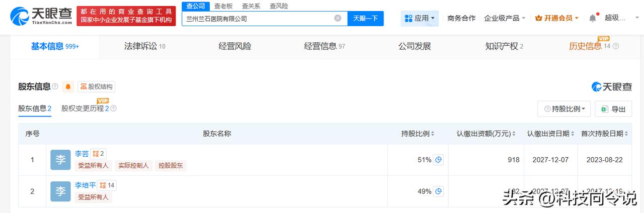Switch to 查关系 search tab
This screenshot has width=644, height=213.
coord(251,6)
